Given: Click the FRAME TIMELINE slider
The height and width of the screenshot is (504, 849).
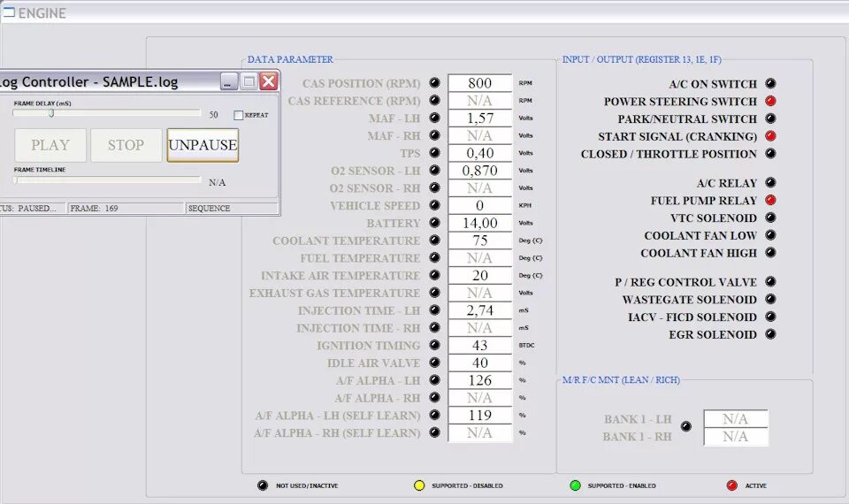Looking at the screenshot, I should (x=107, y=179).
